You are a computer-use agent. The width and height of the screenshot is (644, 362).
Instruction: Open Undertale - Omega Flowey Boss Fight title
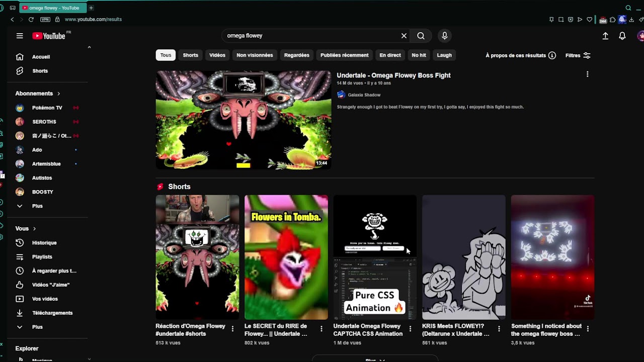click(393, 75)
